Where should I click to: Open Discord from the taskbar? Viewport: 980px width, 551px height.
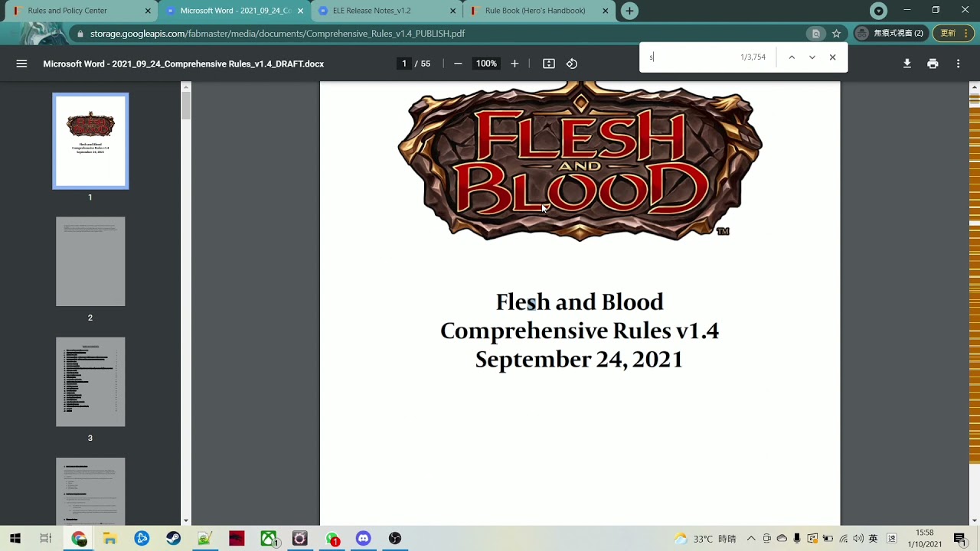click(x=363, y=539)
